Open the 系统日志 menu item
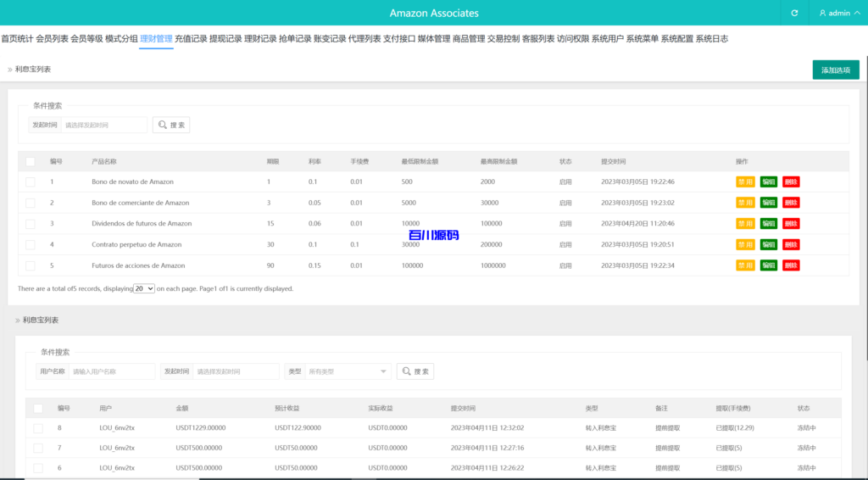The height and width of the screenshot is (480, 868). 711,38
